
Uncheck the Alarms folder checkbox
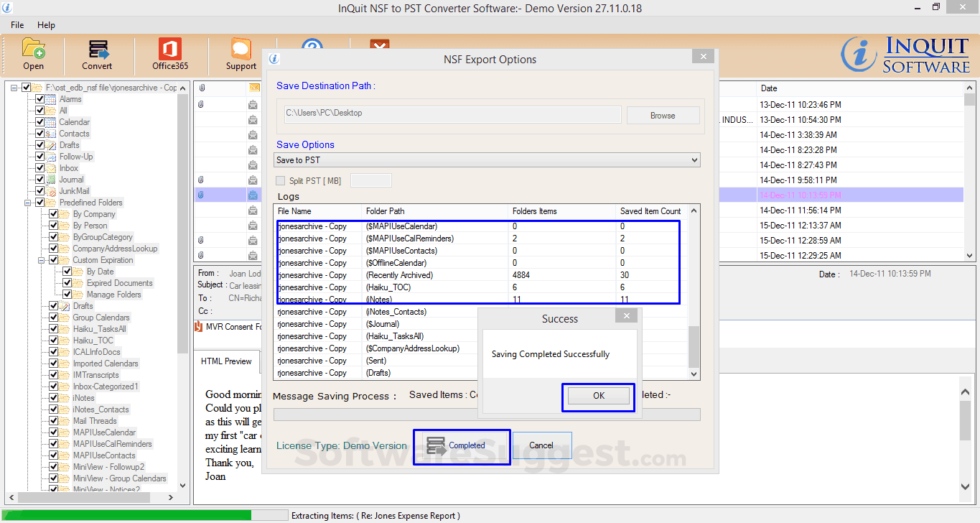39,99
